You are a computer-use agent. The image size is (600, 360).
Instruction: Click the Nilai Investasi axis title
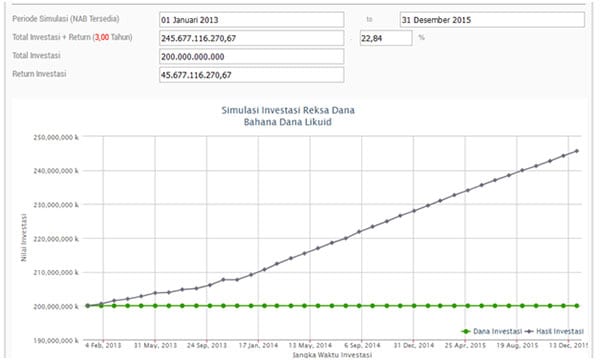click(x=24, y=238)
